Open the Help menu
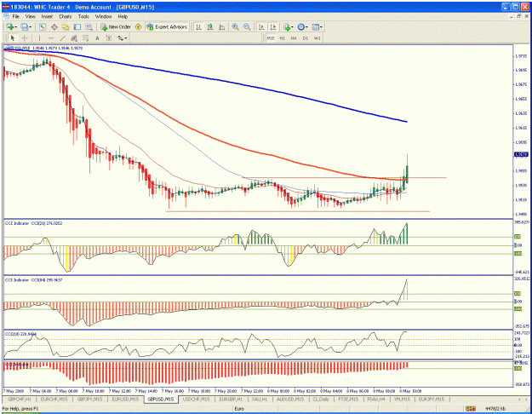 tap(123, 16)
